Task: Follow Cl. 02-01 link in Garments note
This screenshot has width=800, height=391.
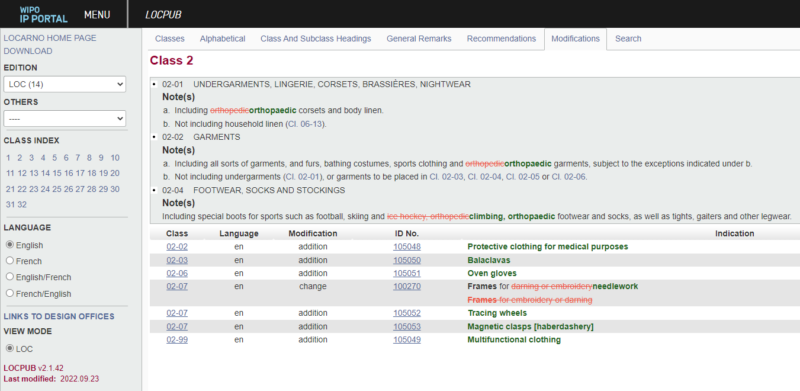Action: (303, 177)
